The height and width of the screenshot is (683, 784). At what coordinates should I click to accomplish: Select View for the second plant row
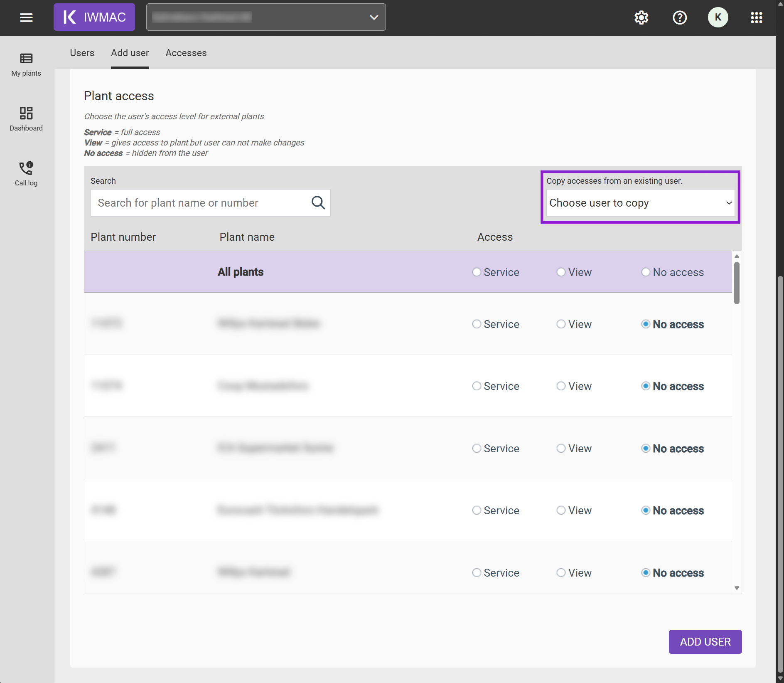561,386
